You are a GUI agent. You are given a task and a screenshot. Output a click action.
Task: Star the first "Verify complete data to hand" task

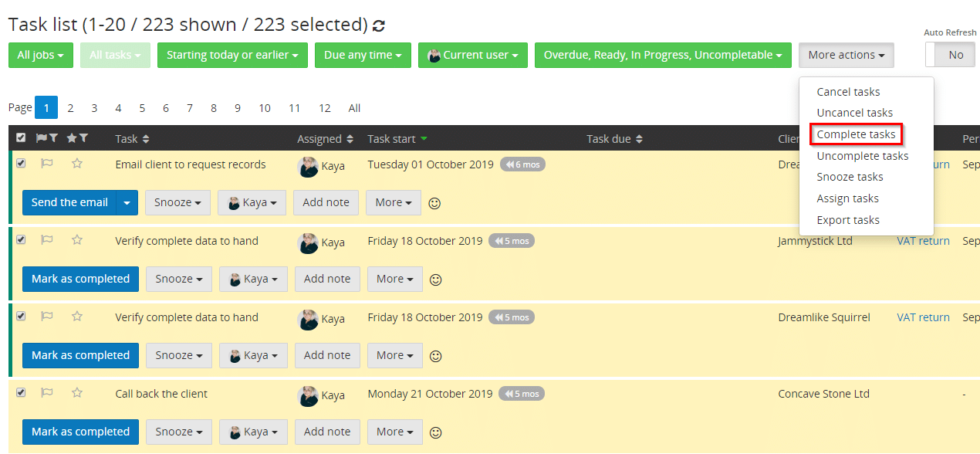76,240
